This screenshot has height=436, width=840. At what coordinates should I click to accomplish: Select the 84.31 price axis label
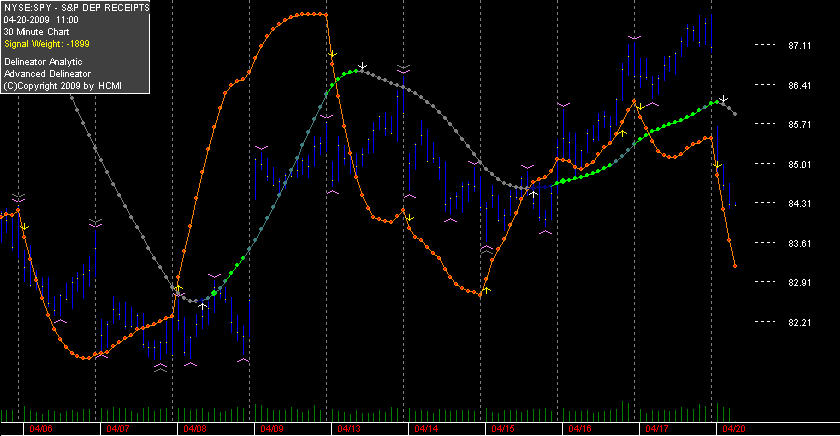[799, 204]
